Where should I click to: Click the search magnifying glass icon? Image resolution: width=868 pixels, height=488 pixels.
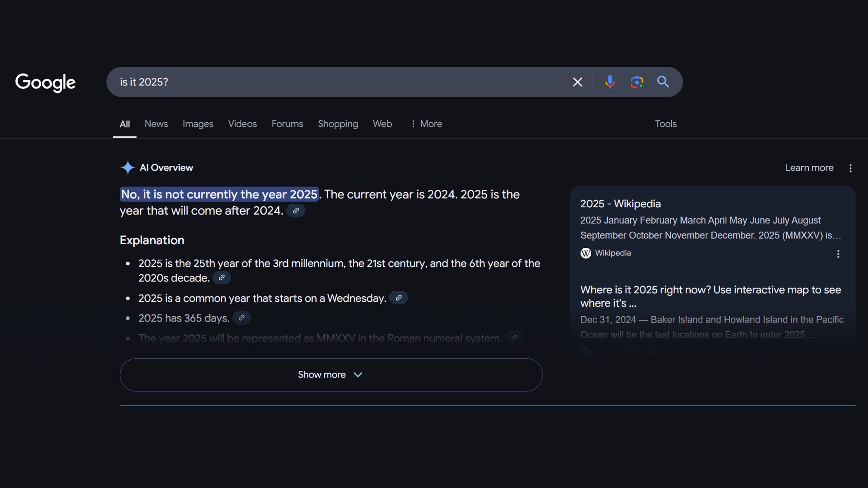pos(662,82)
